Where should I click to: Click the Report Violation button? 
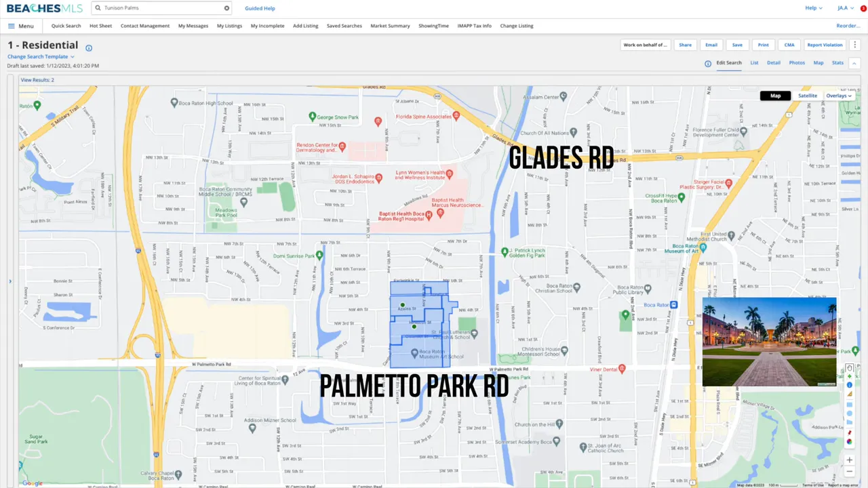825,45
